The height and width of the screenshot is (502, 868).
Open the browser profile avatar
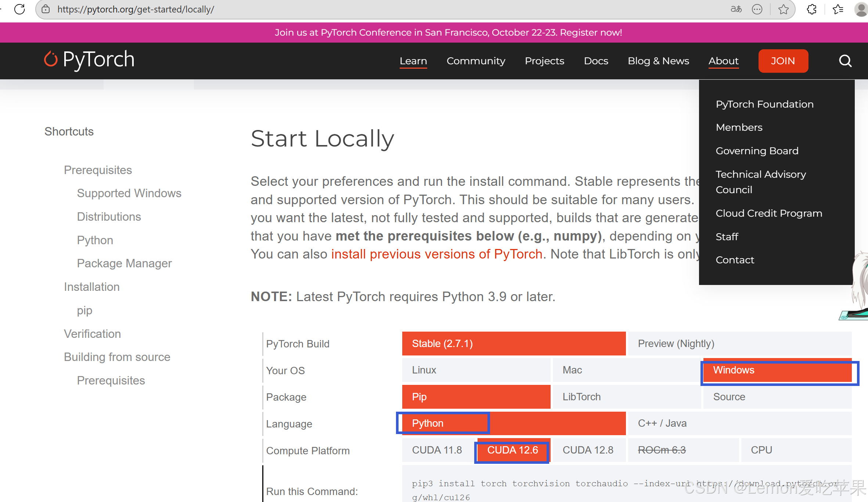[861, 9]
